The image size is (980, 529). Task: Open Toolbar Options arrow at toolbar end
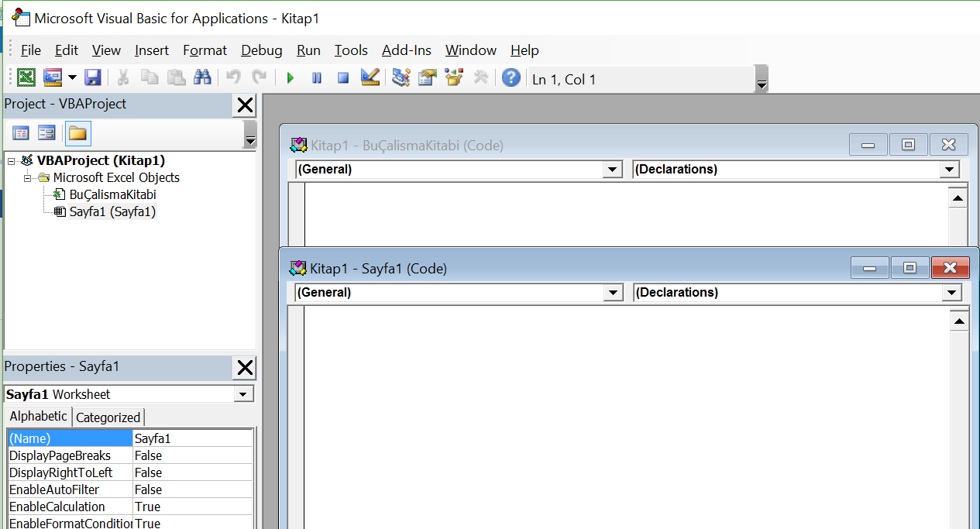(762, 79)
